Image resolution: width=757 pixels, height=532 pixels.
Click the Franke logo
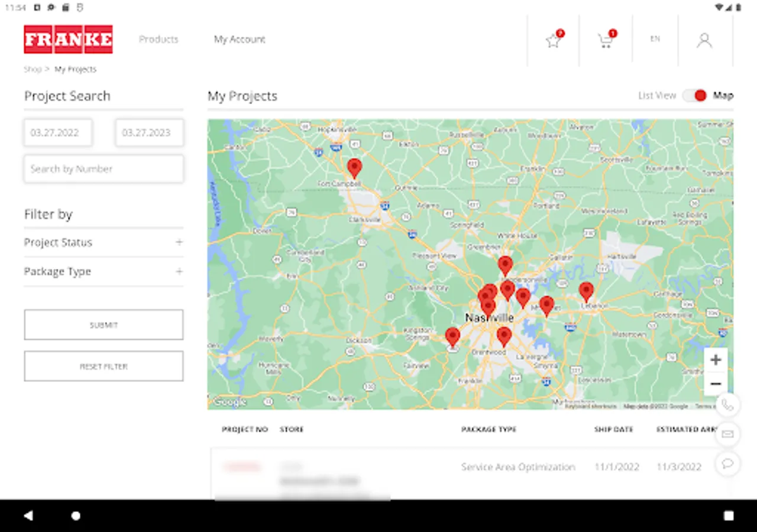tap(69, 40)
